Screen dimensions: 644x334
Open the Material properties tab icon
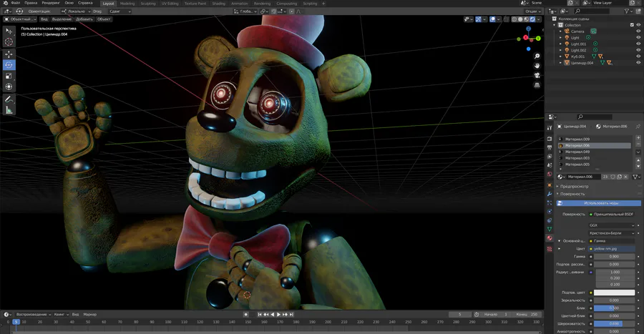(x=550, y=238)
